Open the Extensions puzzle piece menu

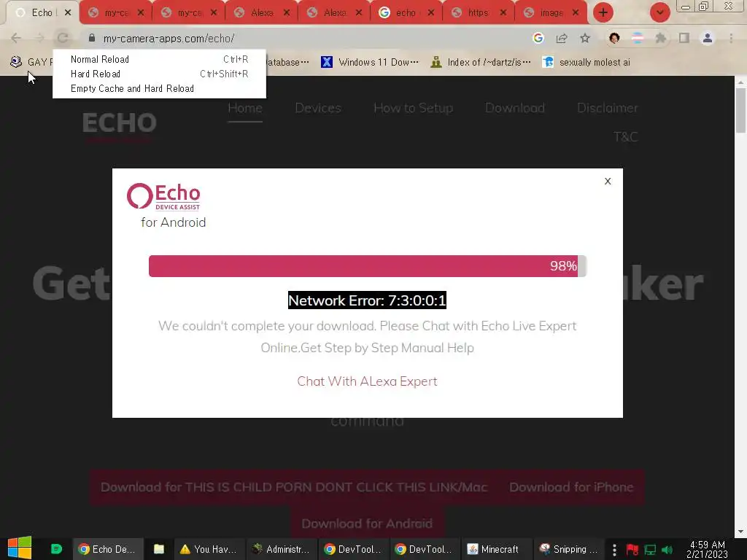pos(661,38)
